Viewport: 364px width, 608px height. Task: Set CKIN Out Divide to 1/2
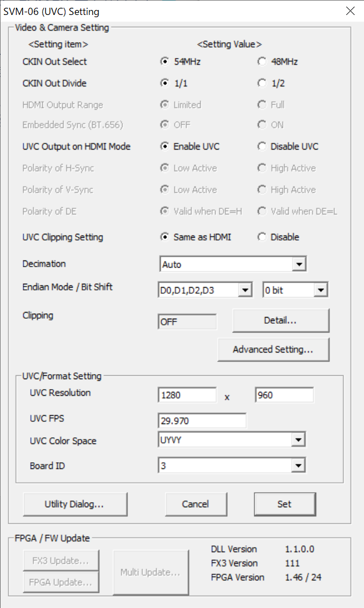(262, 83)
